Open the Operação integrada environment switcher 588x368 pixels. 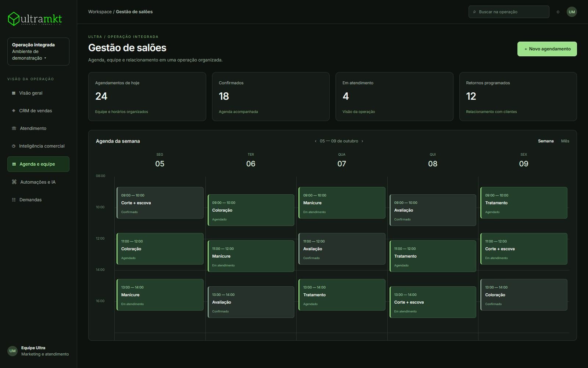38,52
